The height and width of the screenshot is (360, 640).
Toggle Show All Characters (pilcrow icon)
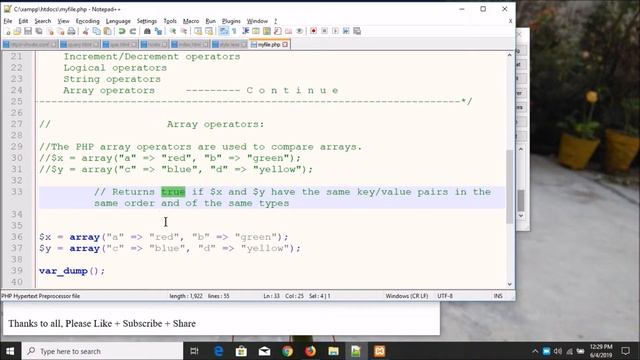pyautogui.click(x=234, y=31)
